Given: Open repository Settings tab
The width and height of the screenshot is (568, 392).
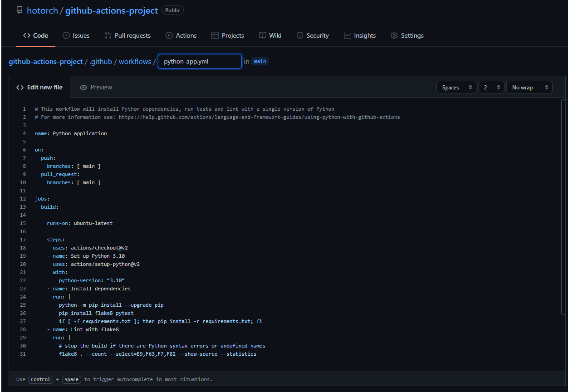Looking at the screenshot, I should pyautogui.click(x=407, y=35).
